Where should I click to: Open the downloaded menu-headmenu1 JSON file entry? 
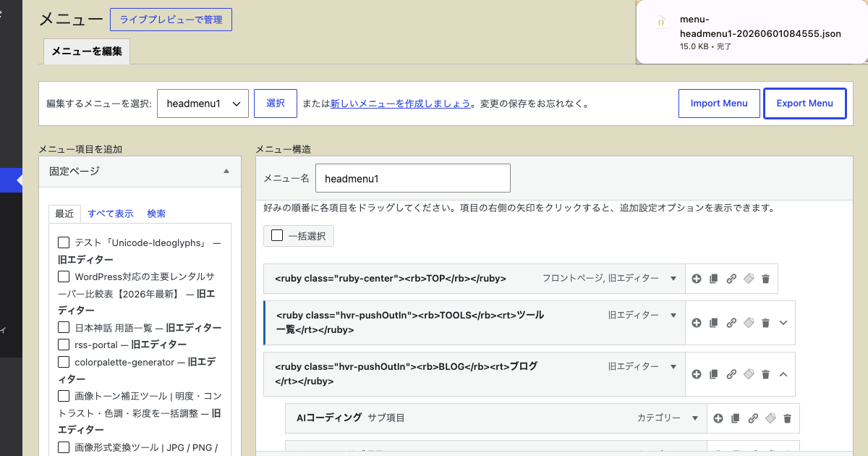(752, 33)
